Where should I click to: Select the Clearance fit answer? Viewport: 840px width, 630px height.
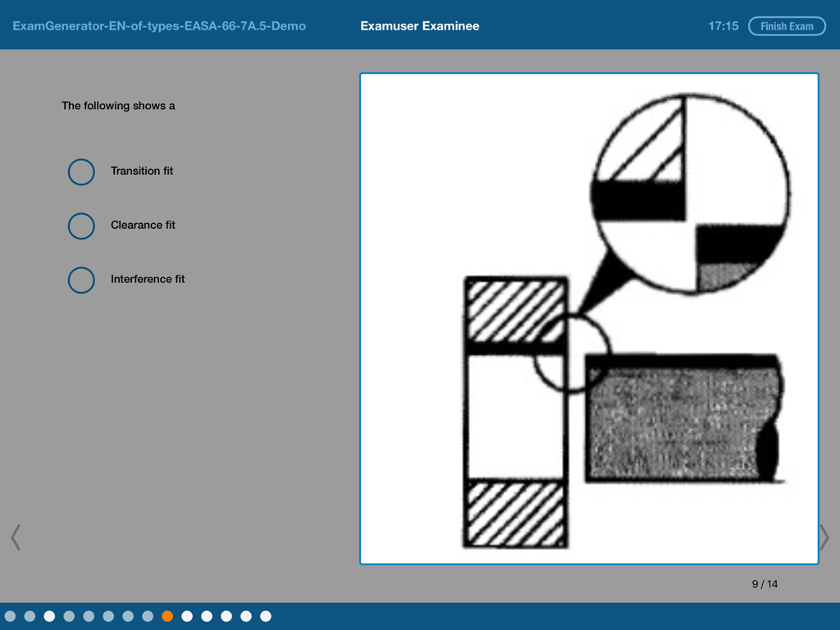tap(80, 226)
